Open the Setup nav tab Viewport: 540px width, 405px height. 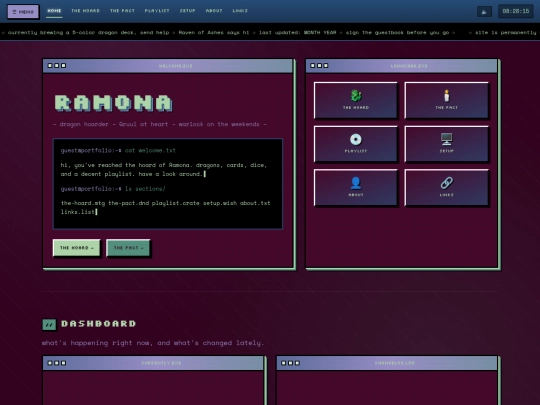[187, 11]
